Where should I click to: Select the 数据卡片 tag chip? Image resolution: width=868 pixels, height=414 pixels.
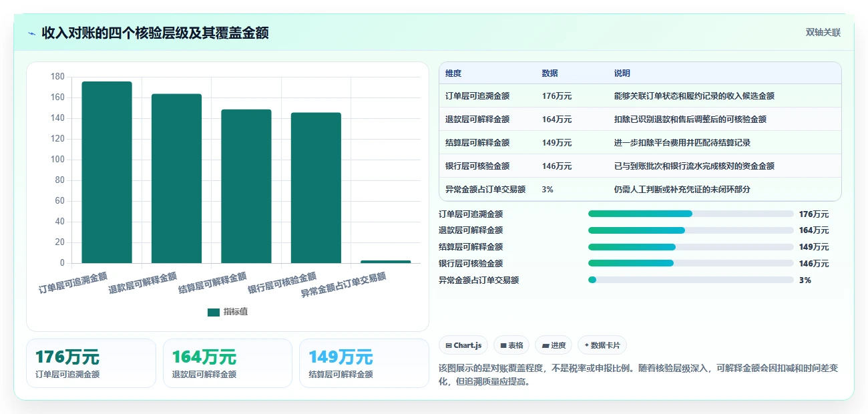coord(602,345)
